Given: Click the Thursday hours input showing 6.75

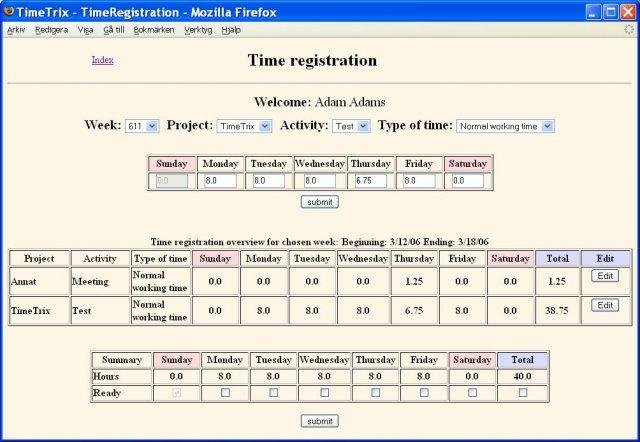Looking at the screenshot, I should pos(371,180).
